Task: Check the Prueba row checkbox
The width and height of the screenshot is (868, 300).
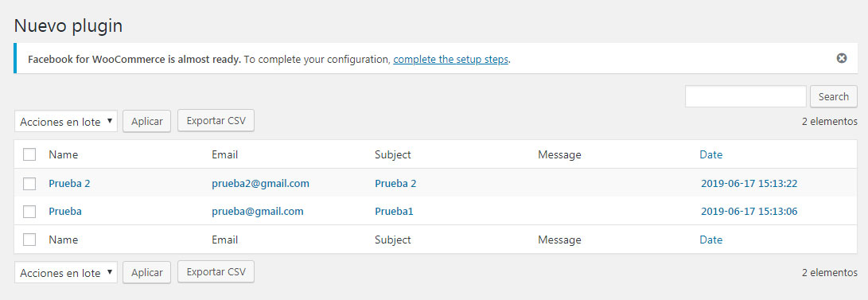Action: click(30, 212)
